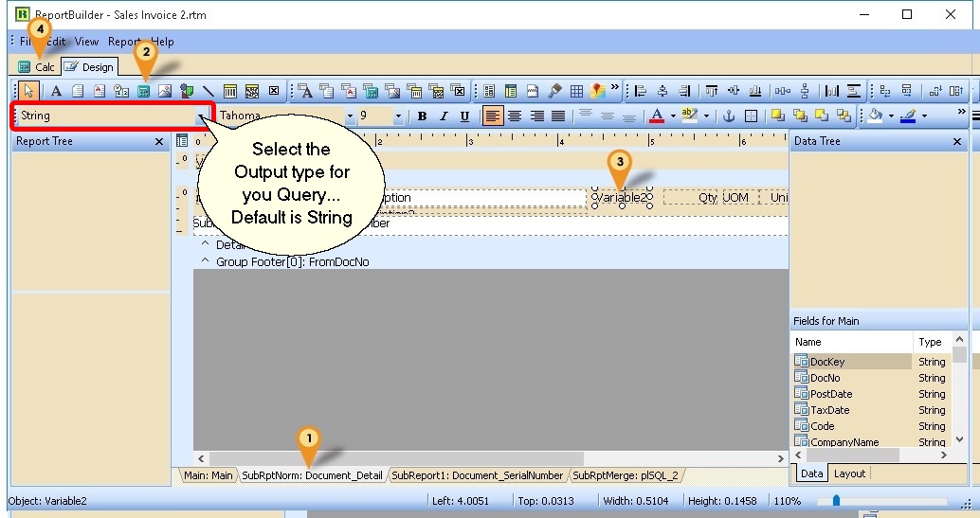The width and height of the screenshot is (980, 518).
Task: Toggle Bold text formatting
Action: (422, 116)
